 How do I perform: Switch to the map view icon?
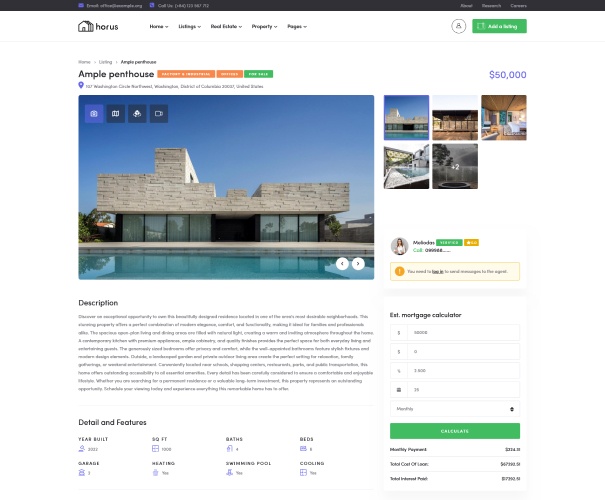[115, 113]
